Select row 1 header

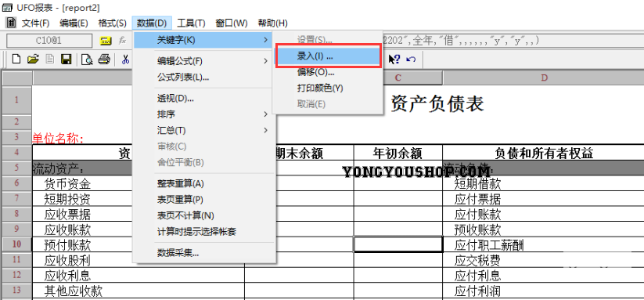coord(17,99)
